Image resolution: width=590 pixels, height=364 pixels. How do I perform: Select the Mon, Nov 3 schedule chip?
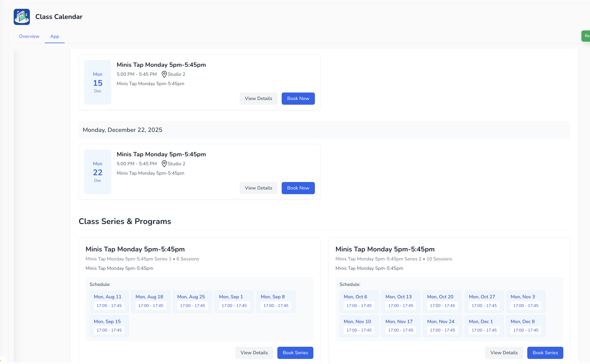(x=526, y=302)
